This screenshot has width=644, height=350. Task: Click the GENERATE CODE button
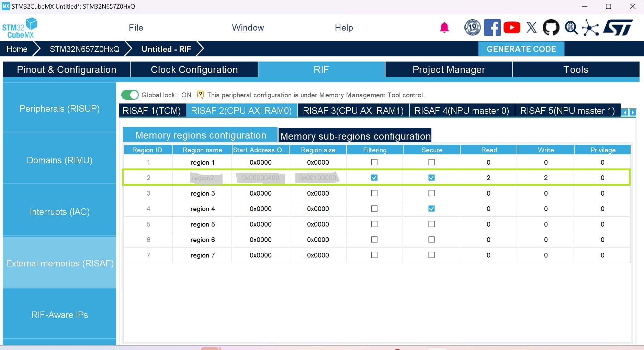[x=521, y=49]
